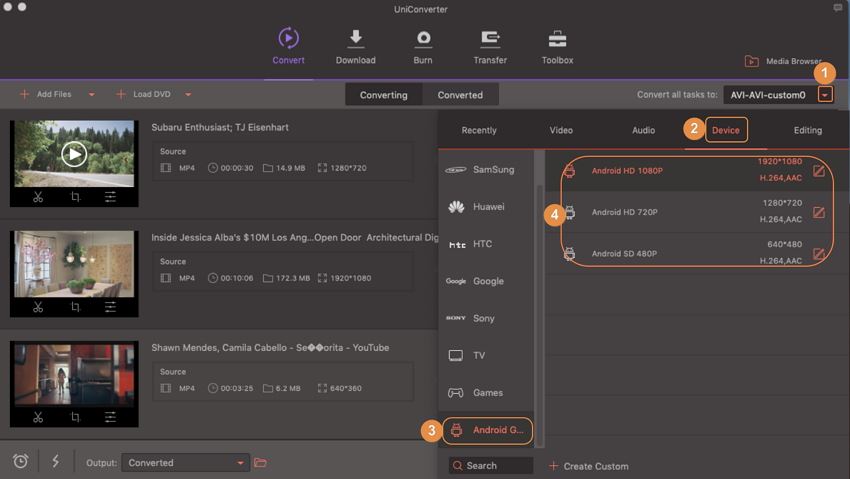Click Create Custom button

coord(589,466)
